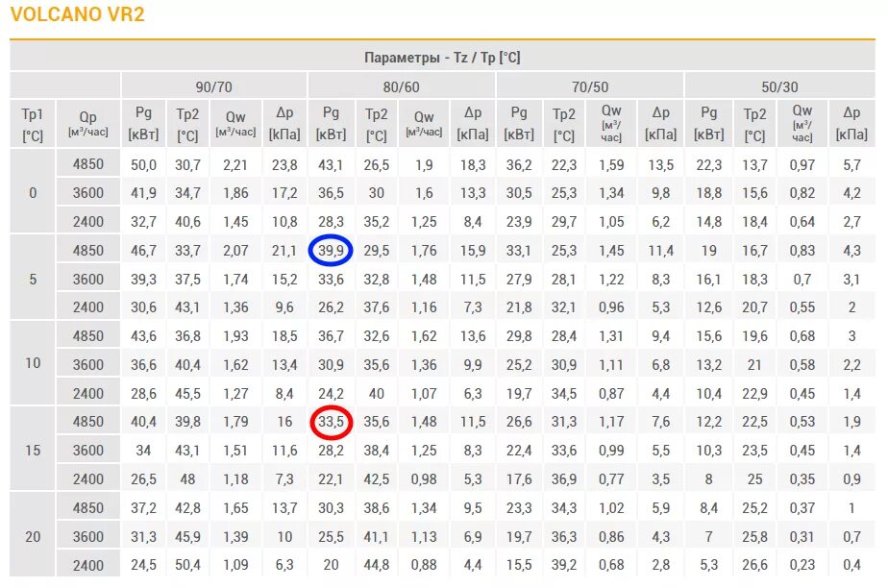Click the cell with value 23,9
Image resolution: width=888 pixels, height=588 pixels.
click(519, 221)
